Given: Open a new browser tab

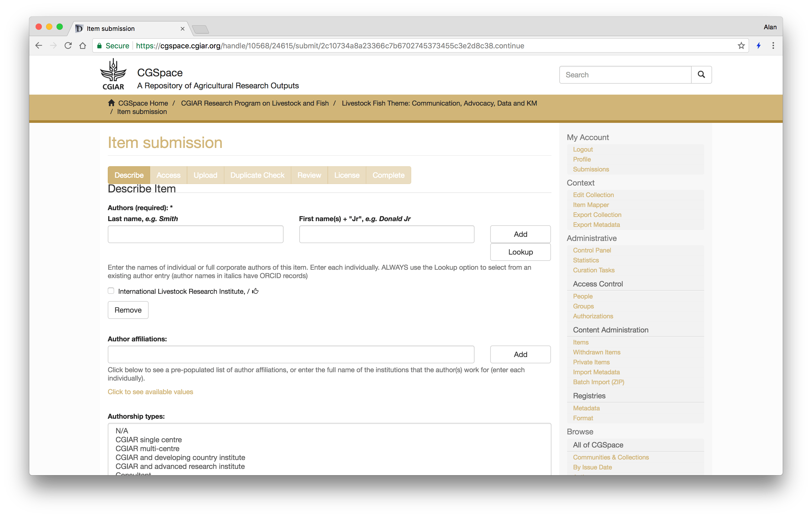Looking at the screenshot, I should pyautogui.click(x=200, y=29).
